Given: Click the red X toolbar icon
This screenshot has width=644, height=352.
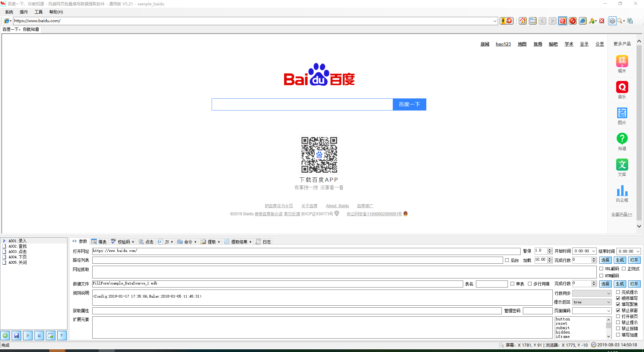Looking at the screenshot, I should coord(602,21).
